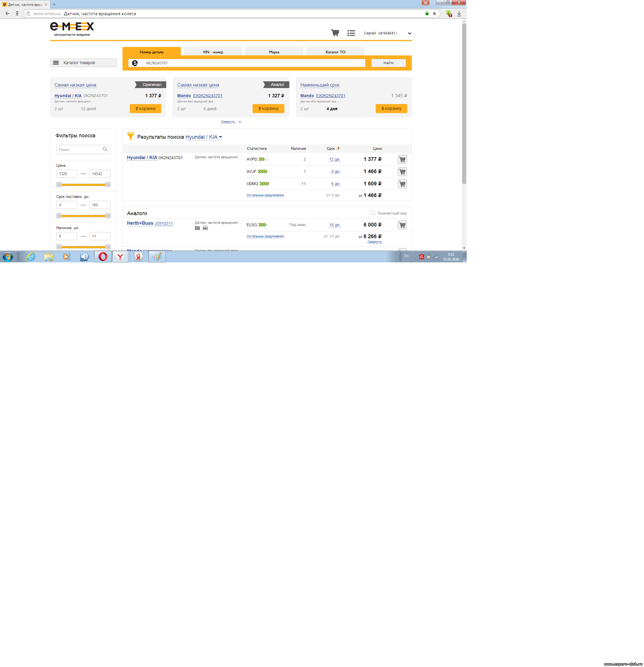The image size is (644, 667).
Task: Click browser back arrow button
Action: pos(8,14)
